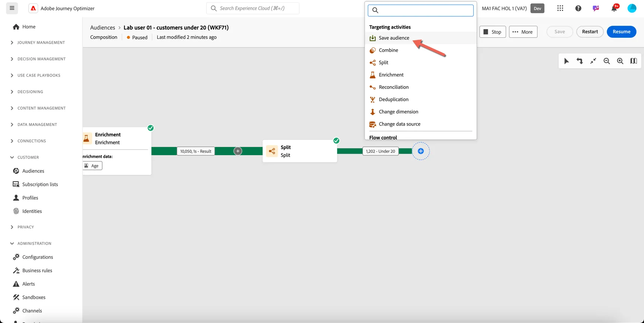Viewport: 644px width, 323px height.
Task: Click the Search Experience Cloud field
Action: pos(253,8)
